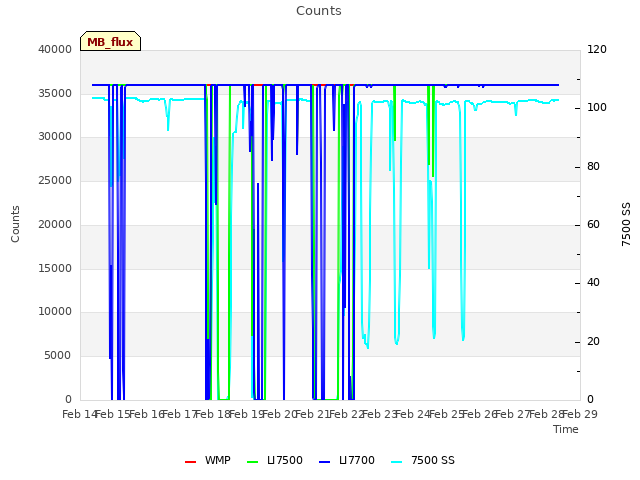Toggle the LI7500 legend entry
640x480 pixels.
(x=275, y=460)
